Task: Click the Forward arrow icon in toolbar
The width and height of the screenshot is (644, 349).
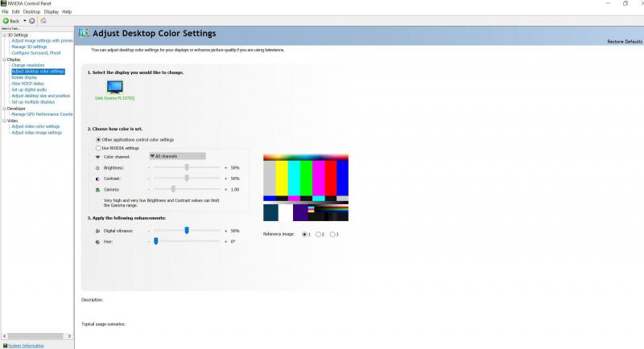Action: [31, 20]
